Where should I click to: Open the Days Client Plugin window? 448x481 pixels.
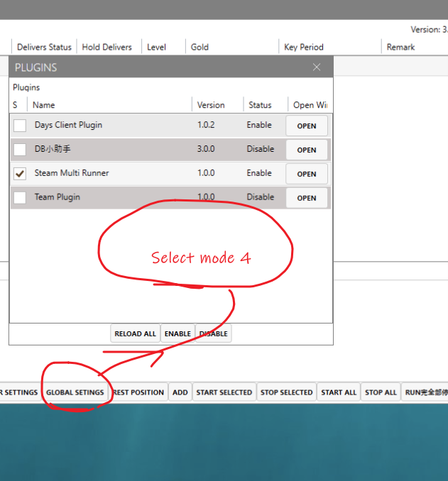point(307,126)
